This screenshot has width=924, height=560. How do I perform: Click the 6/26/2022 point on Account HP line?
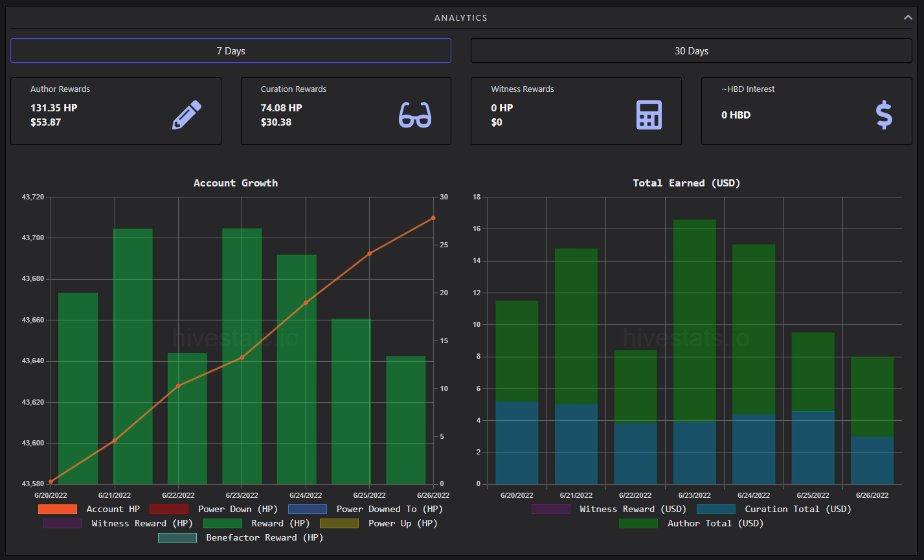[433, 218]
